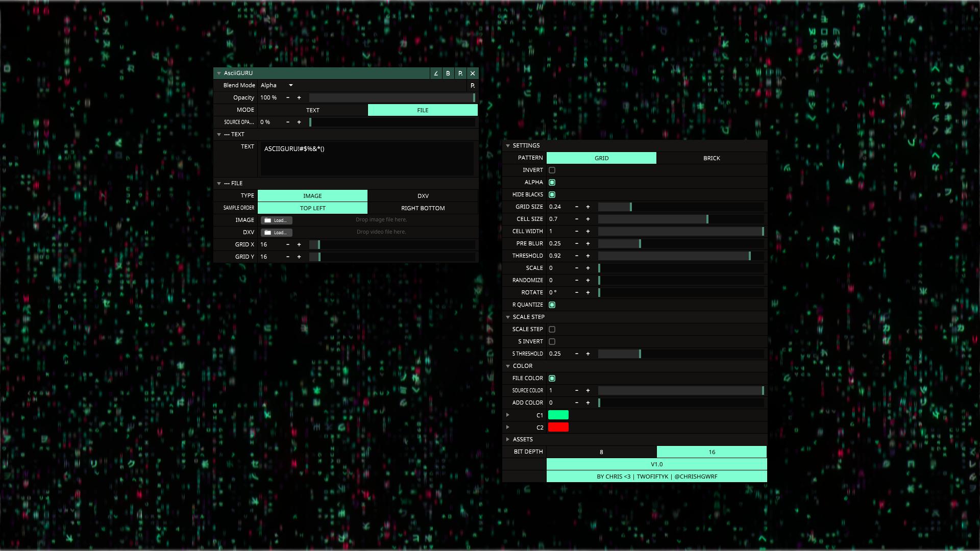The height and width of the screenshot is (551, 980).
Task: Click the red C2 color swatch
Action: click(558, 428)
